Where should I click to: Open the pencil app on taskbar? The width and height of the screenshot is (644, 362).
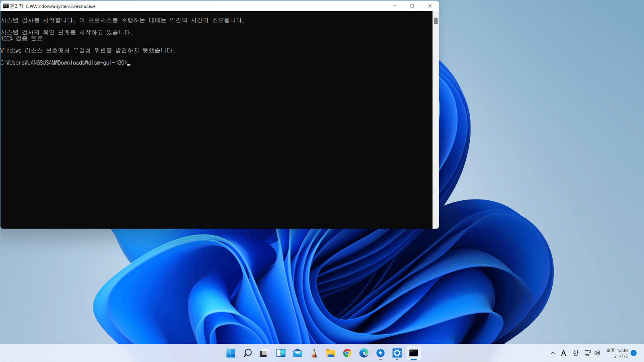[314, 353]
